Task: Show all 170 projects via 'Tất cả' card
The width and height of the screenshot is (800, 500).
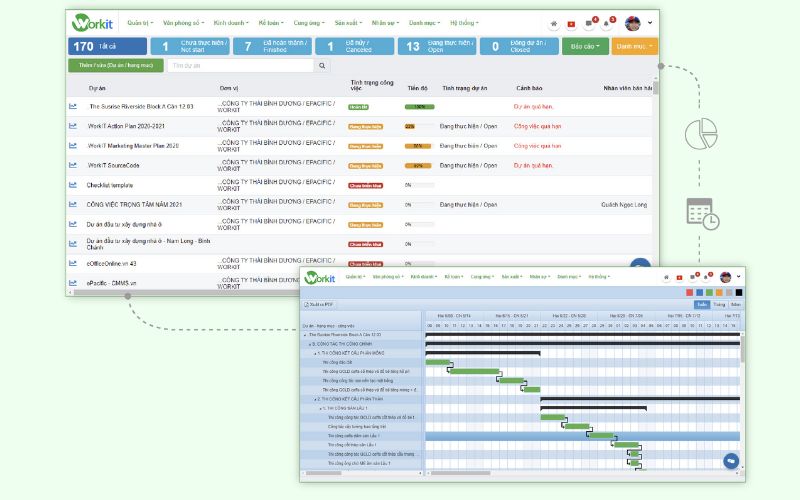Action: 106,46
